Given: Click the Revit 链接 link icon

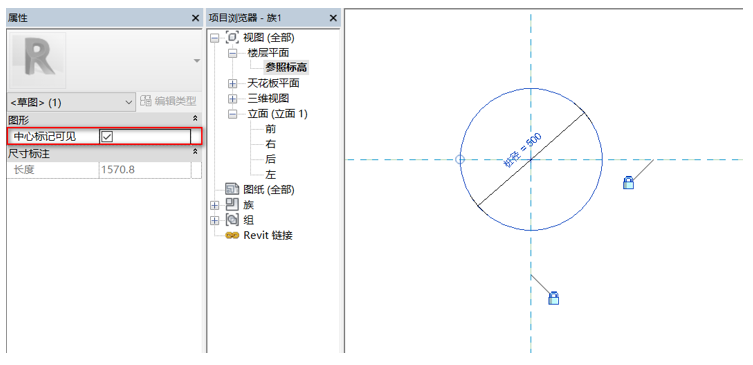Looking at the screenshot, I should point(232,235).
